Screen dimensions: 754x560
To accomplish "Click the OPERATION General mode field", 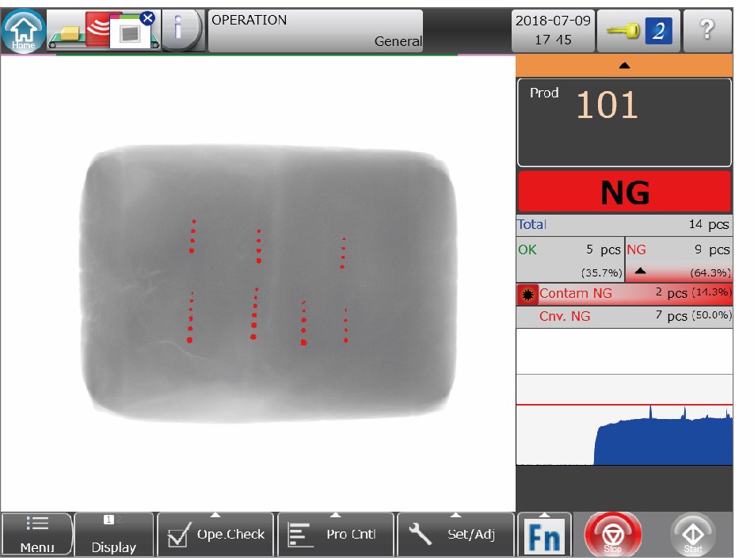I will coord(315,32).
